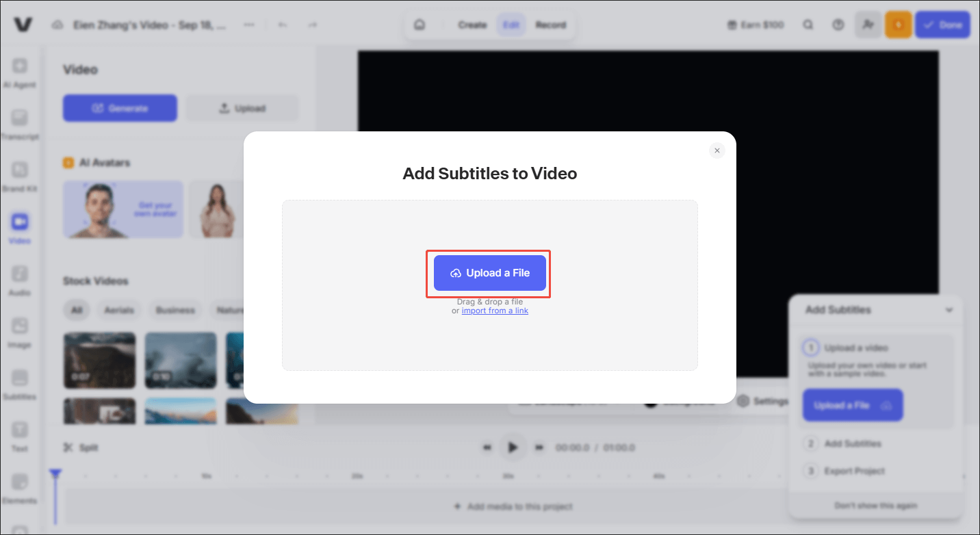
Task: Open the Audio sidebar panel
Action: 20,280
